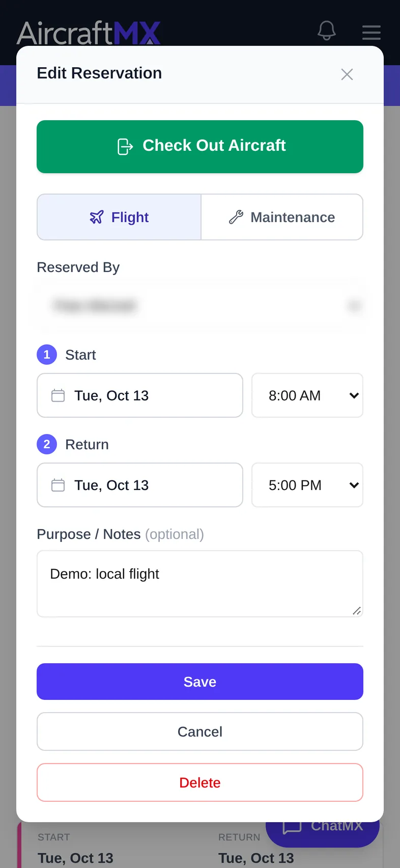Image resolution: width=400 pixels, height=868 pixels.
Task: Open the hamburger menu icon
Action: (372, 32)
